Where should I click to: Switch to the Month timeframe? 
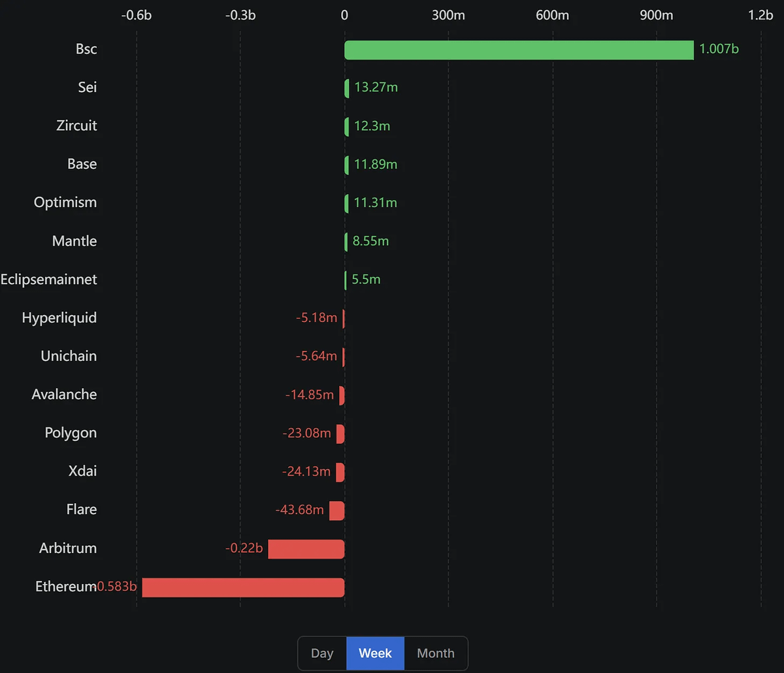tap(436, 653)
